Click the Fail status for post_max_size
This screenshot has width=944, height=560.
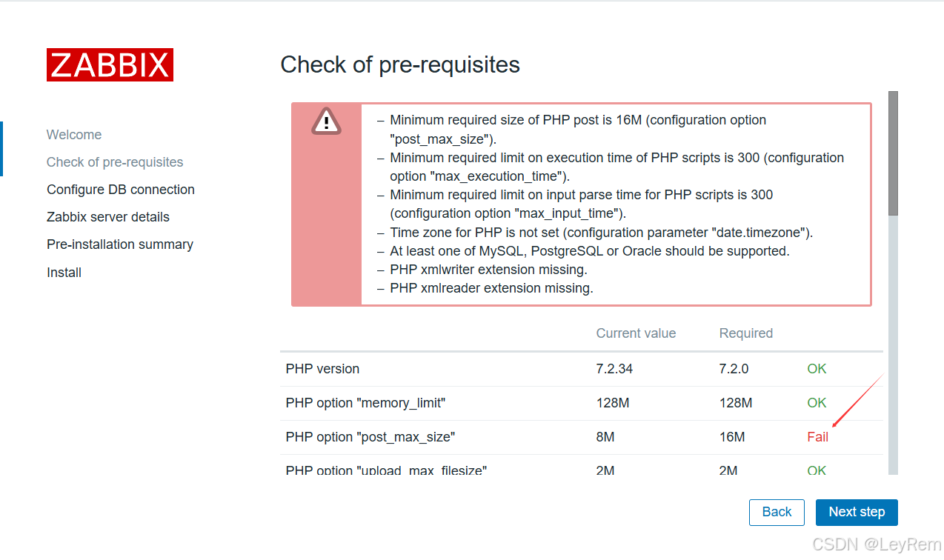coord(818,437)
